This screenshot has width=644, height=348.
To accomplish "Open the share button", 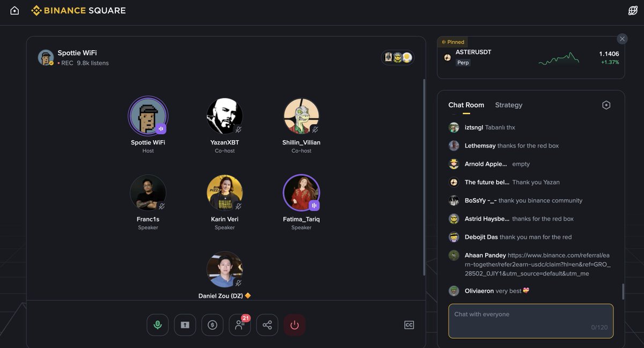I will tap(267, 325).
